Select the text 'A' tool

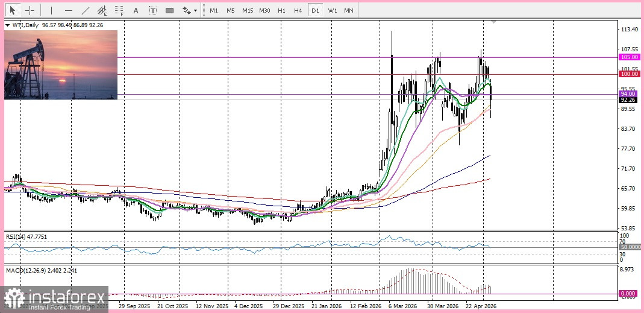pyautogui.click(x=136, y=10)
